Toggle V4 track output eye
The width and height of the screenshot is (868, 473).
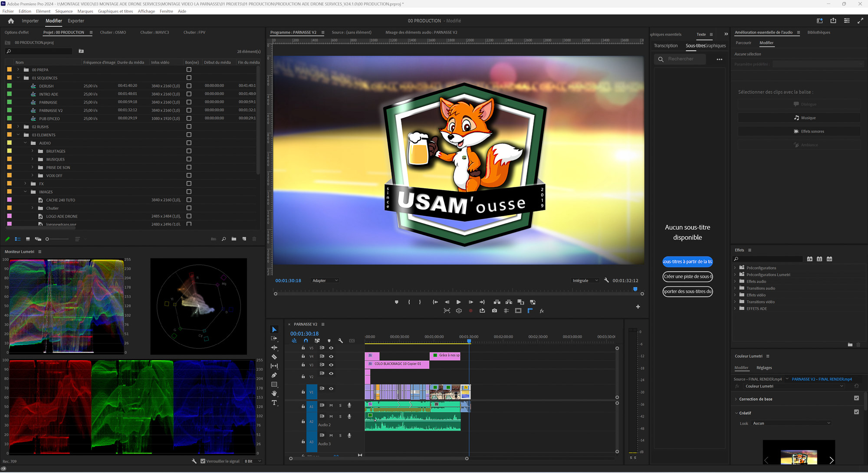331,356
